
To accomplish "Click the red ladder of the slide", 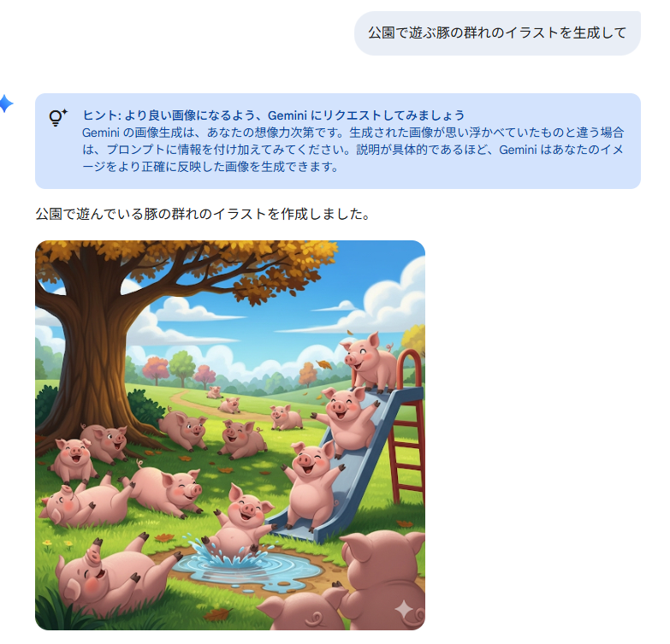I will tap(407, 427).
